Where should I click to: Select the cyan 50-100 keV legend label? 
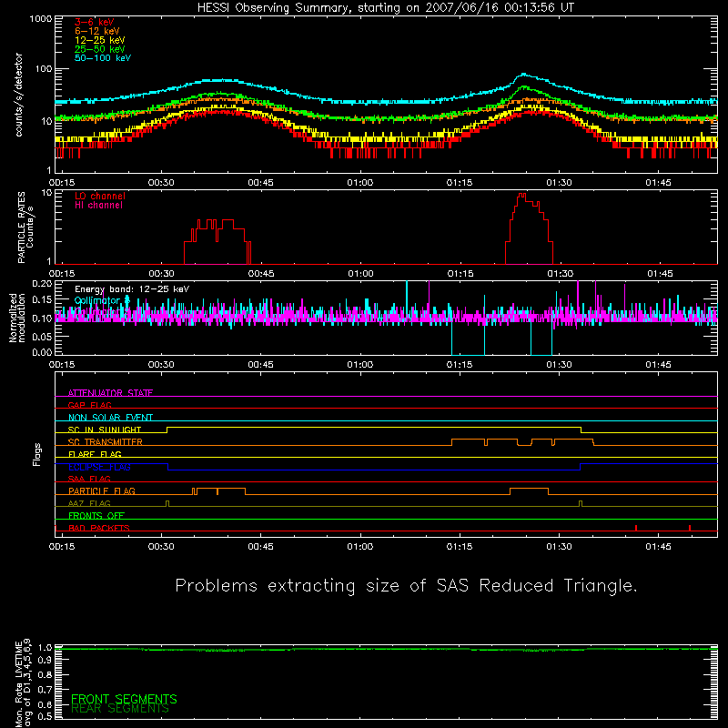point(103,58)
